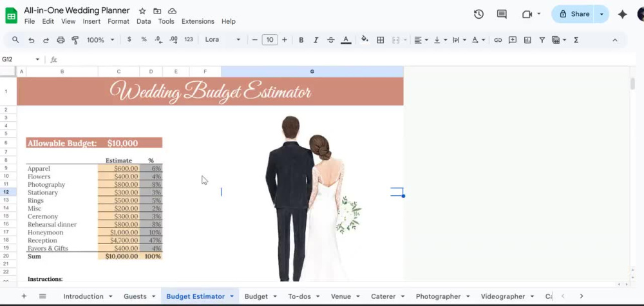The image size is (644, 306).
Task: Open the borders menu
Action: (x=381, y=40)
